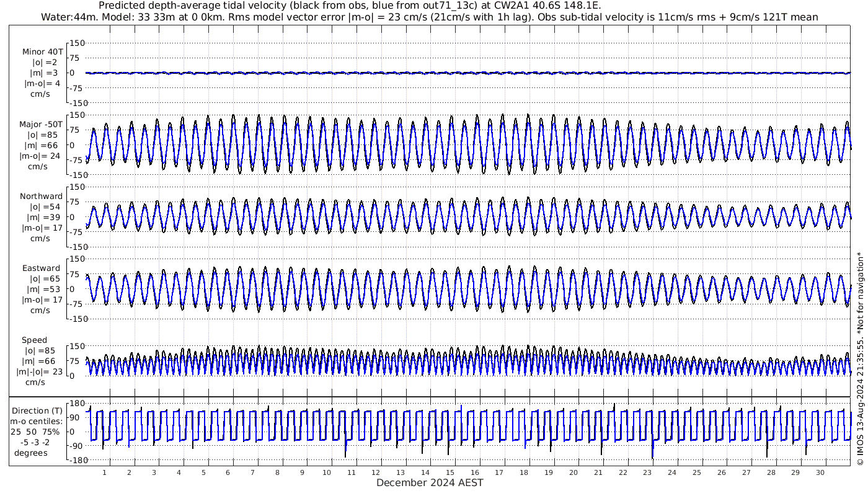Click '|m| =53' in the Eastward panel
868x496 pixels.
[x=44, y=290]
